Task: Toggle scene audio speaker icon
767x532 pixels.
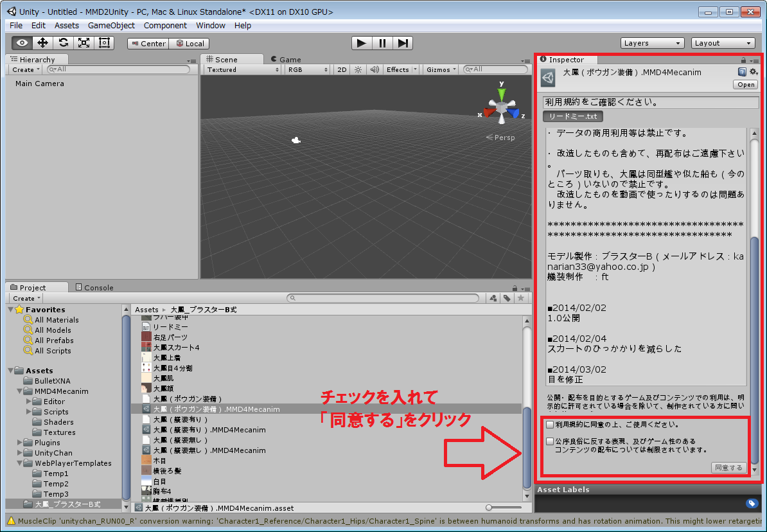Action: point(375,69)
